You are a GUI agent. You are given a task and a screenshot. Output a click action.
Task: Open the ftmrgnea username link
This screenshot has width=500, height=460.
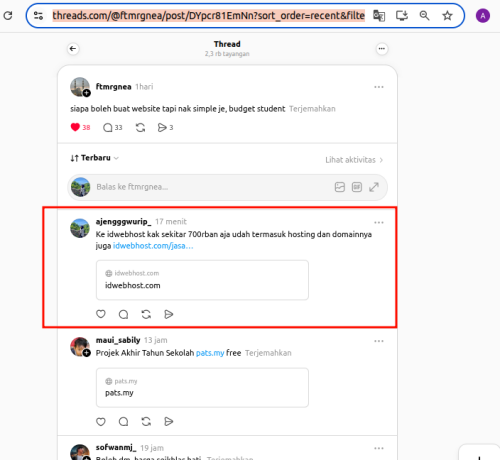coord(113,87)
